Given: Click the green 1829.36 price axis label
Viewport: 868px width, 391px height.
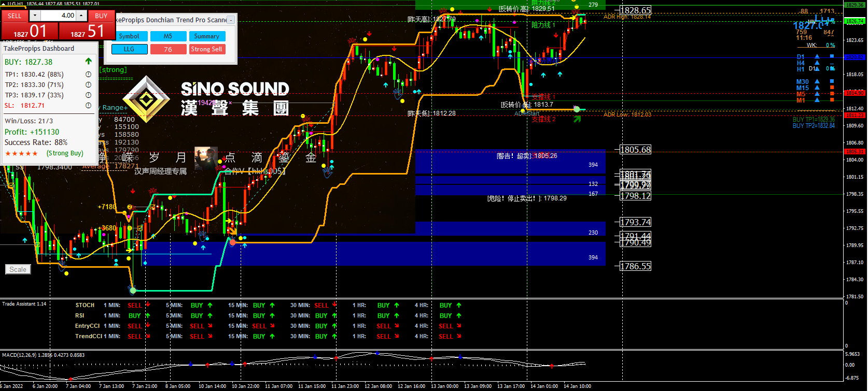Looking at the screenshot, I should 855,5.
